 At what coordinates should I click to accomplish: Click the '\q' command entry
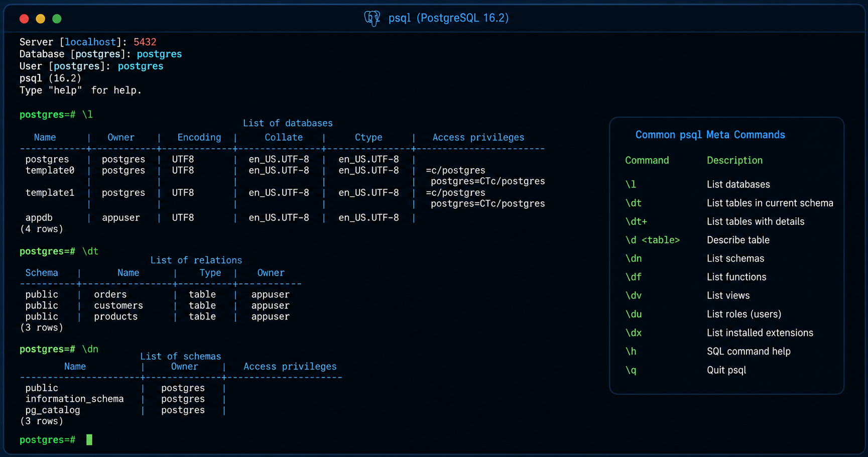(631, 370)
